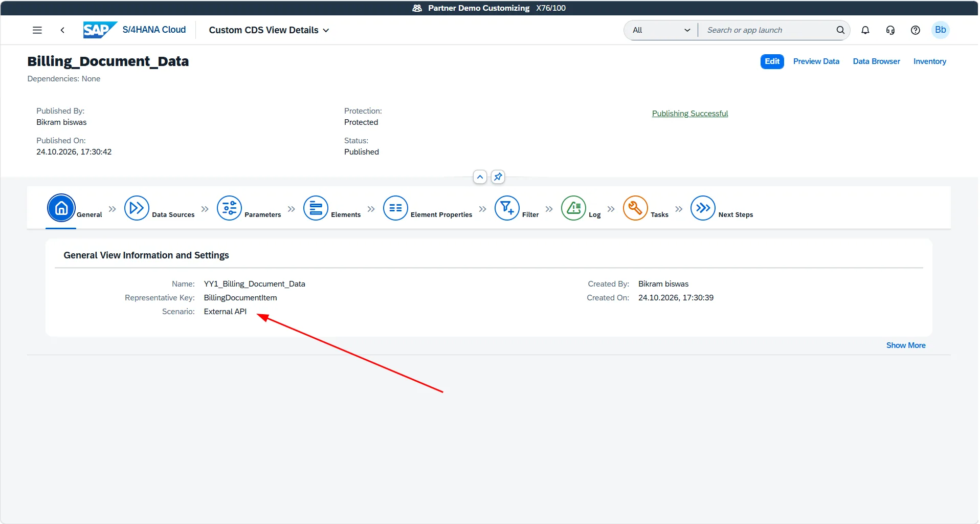
Task: Go to the Data Sources step icon
Action: click(137, 208)
